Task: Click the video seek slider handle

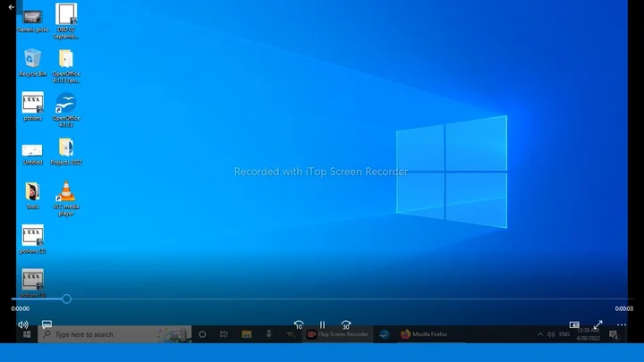Action: (66, 299)
